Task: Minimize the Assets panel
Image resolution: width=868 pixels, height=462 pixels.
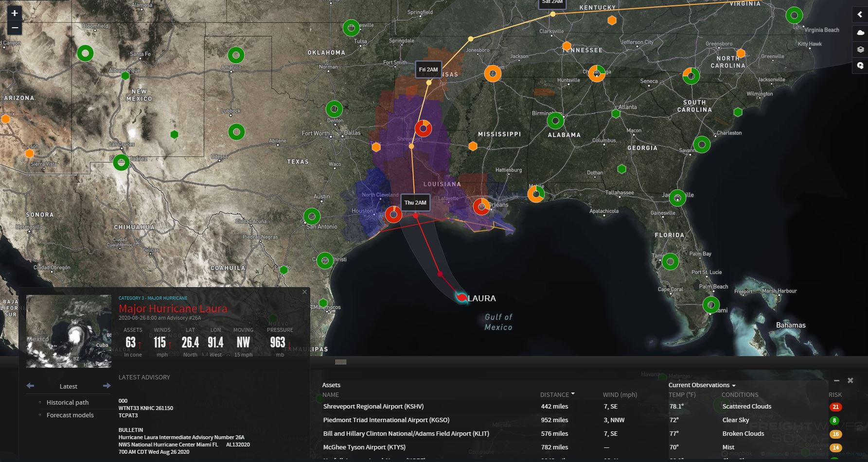Action: [836, 380]
